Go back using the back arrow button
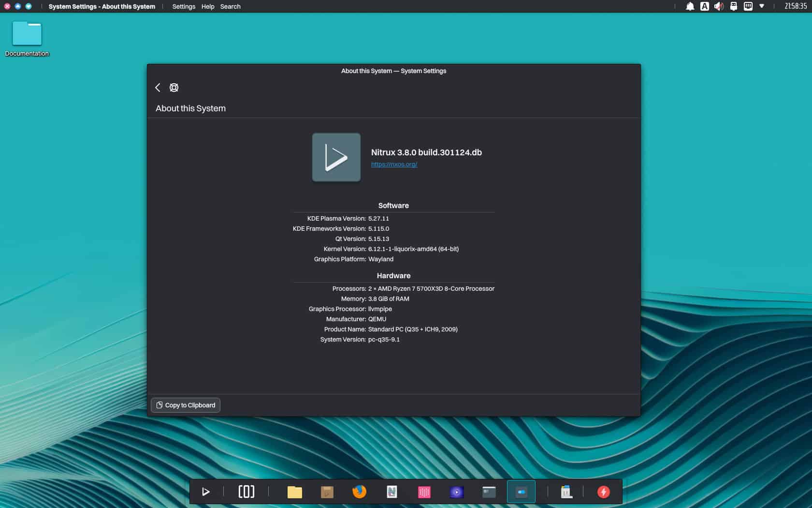Image resolution: width=812 pixels, height=508 pixels. [158, 88]
